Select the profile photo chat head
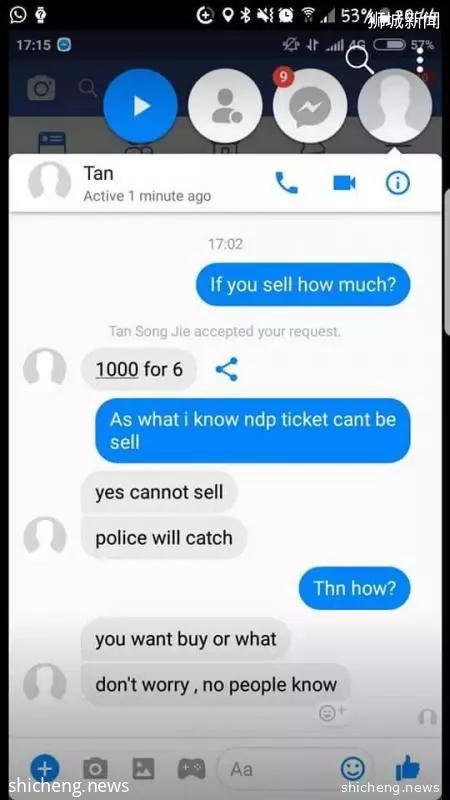 (x=395, y=106)
